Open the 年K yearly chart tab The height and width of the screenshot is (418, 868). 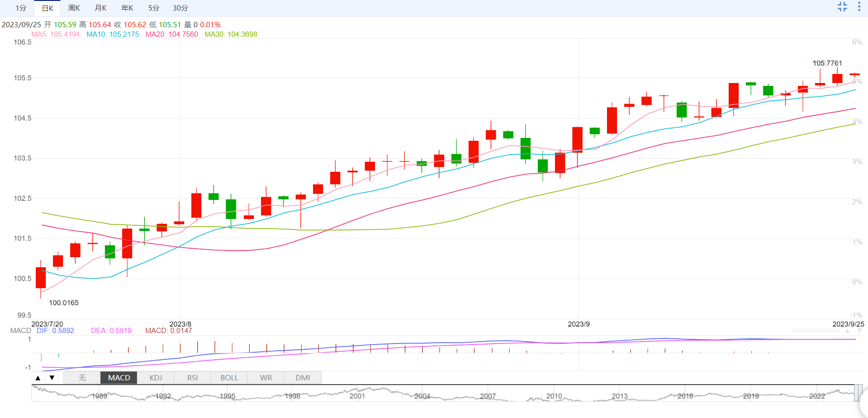(x=127, y=8)
